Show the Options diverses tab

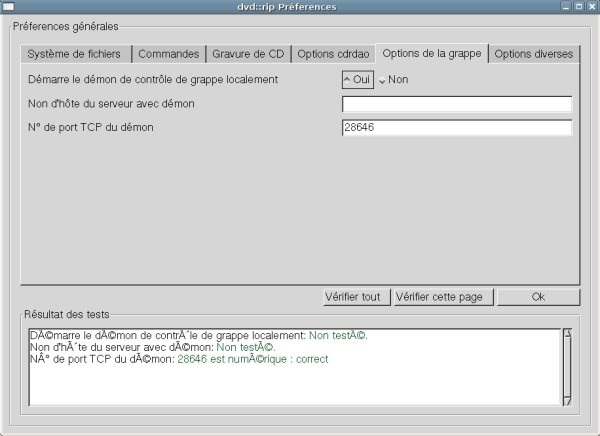point(534,54)
